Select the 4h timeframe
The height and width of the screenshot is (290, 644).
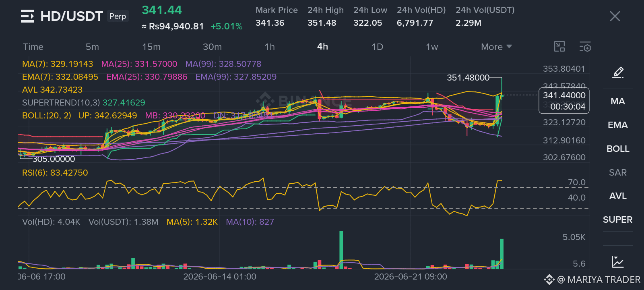point(322,47)
